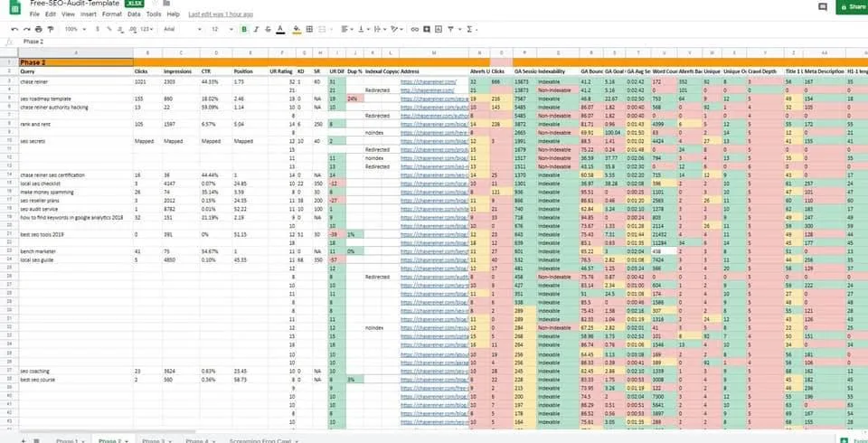Select the 'rank and rent' query cell
This screenshot has width=868, height=443.
point(76,124)
